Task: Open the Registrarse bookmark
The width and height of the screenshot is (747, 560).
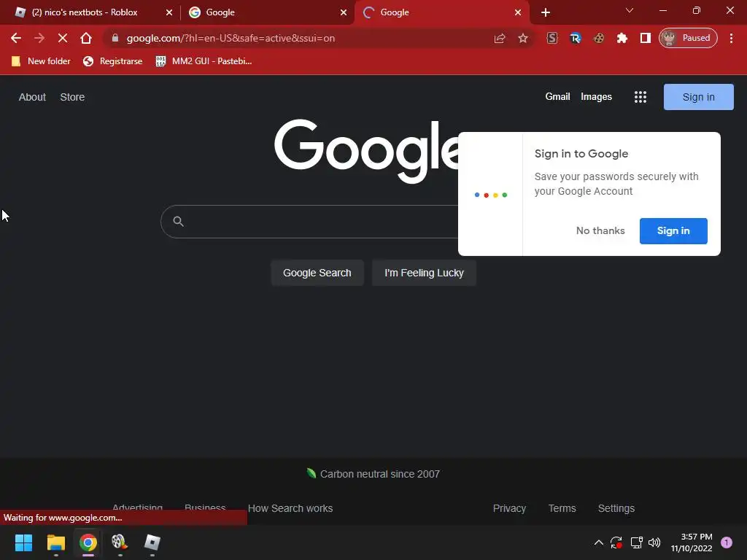Action: click(112, 61)
